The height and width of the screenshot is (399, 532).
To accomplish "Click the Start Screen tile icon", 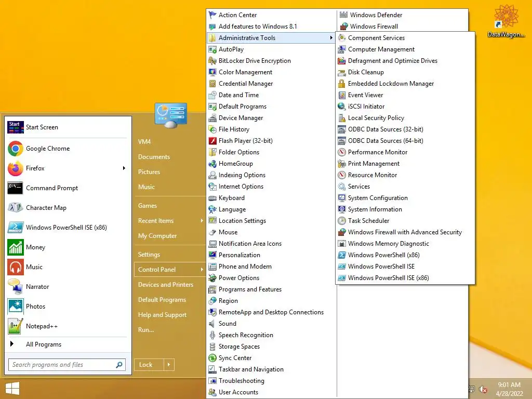I will pos(15,127).
